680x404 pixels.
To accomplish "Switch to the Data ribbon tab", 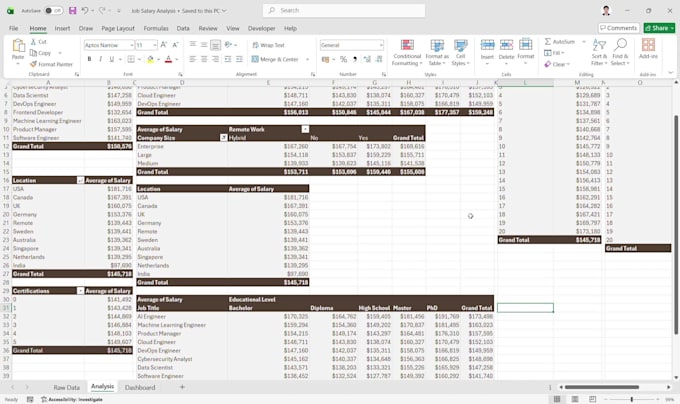I will [183, 28].
